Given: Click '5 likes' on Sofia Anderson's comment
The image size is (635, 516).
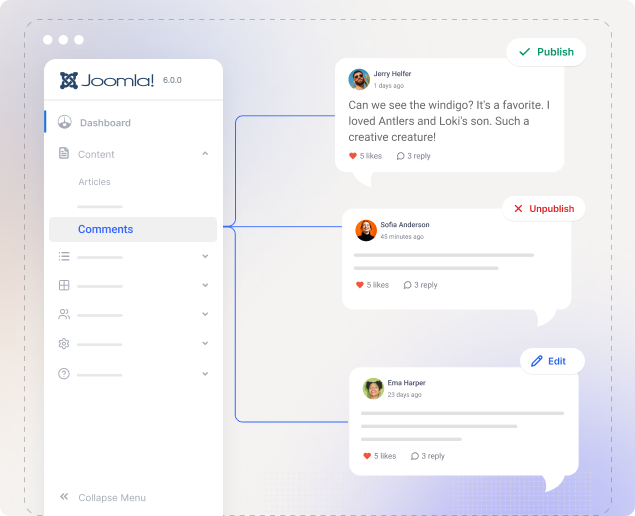Looking at the screenshot, I should [x=378, y=285].
